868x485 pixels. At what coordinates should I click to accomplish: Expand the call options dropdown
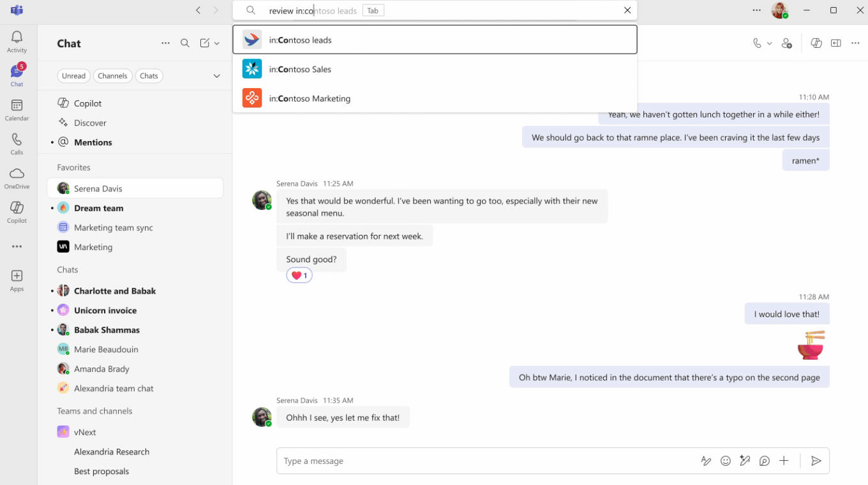770,43
